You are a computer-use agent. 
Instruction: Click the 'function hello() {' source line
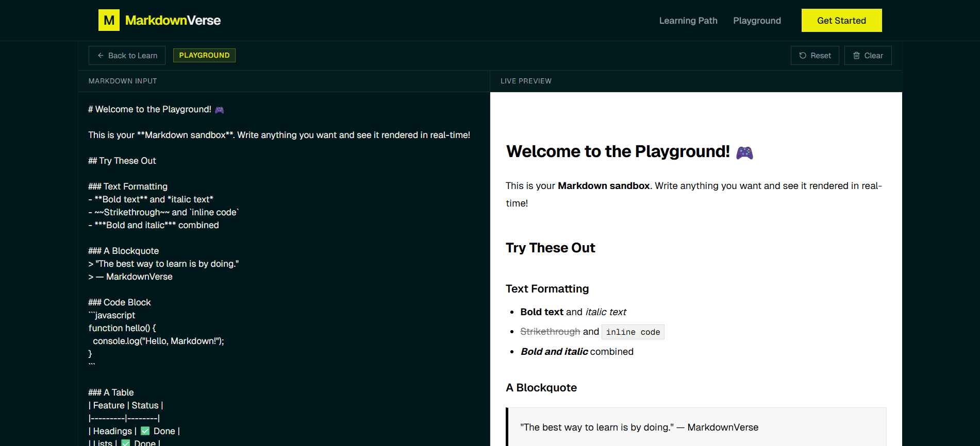[122, 328]
